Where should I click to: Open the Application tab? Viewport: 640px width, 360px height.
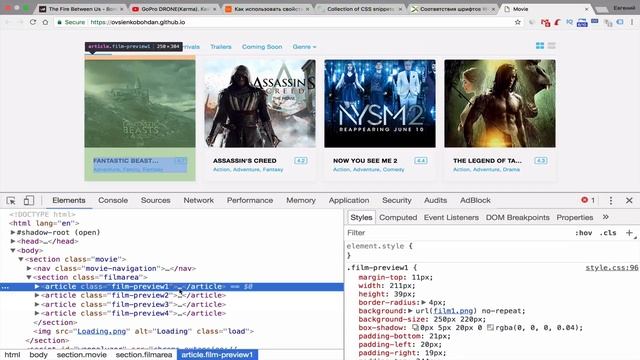[349, 200]
